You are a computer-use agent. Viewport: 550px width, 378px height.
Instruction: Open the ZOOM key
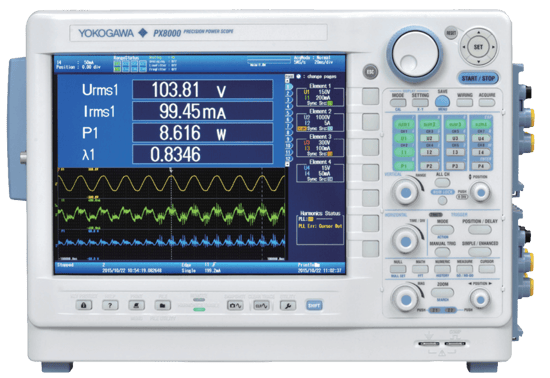pyautogui.click(x=442, y=292)
